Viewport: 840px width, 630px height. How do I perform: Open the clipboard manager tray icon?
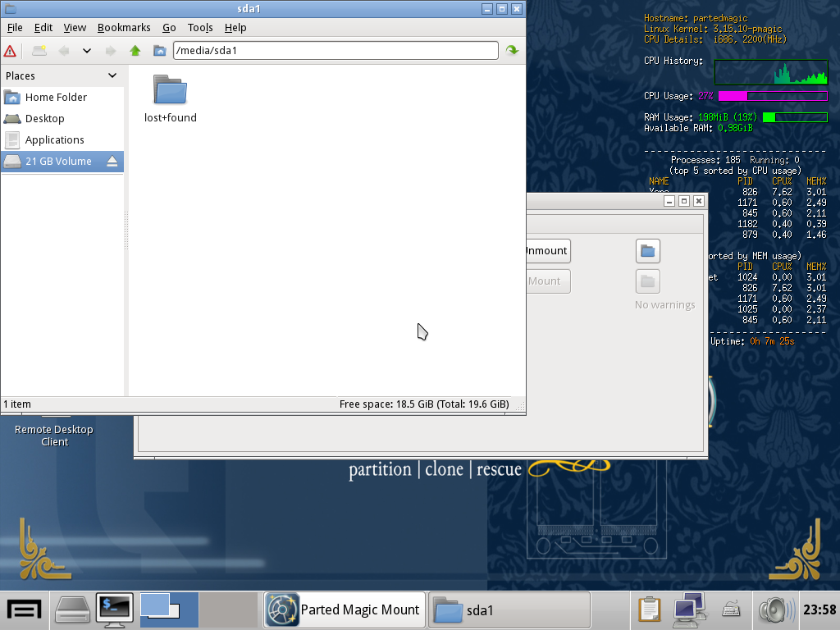pyautogui.click(x=650, y=610)
